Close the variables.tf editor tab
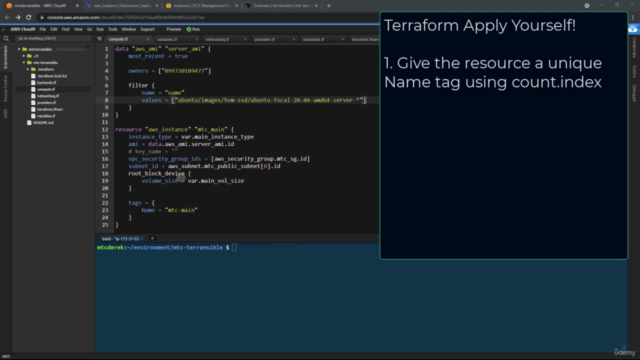The width and height of the screenshot is (640, 360). [x=196, y=40]
